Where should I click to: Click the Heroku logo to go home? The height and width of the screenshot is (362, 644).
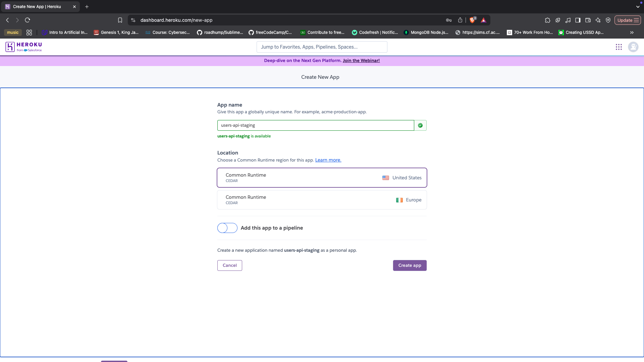23,47
